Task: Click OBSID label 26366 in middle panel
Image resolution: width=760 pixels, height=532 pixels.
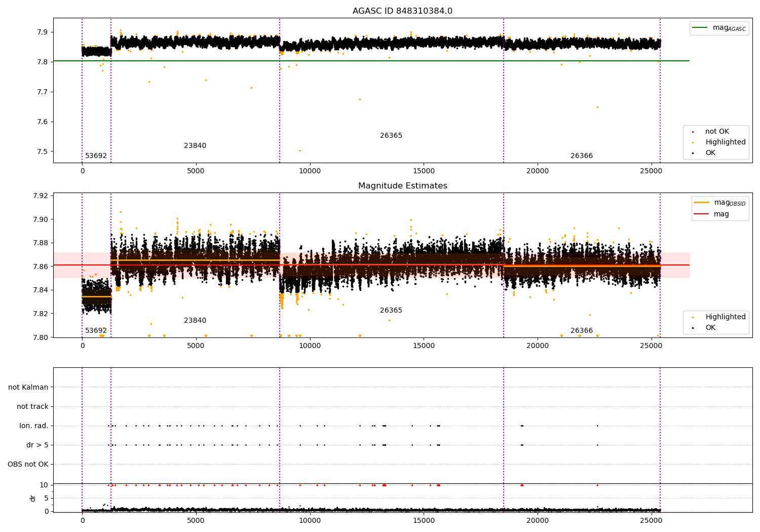Action: 582,331
